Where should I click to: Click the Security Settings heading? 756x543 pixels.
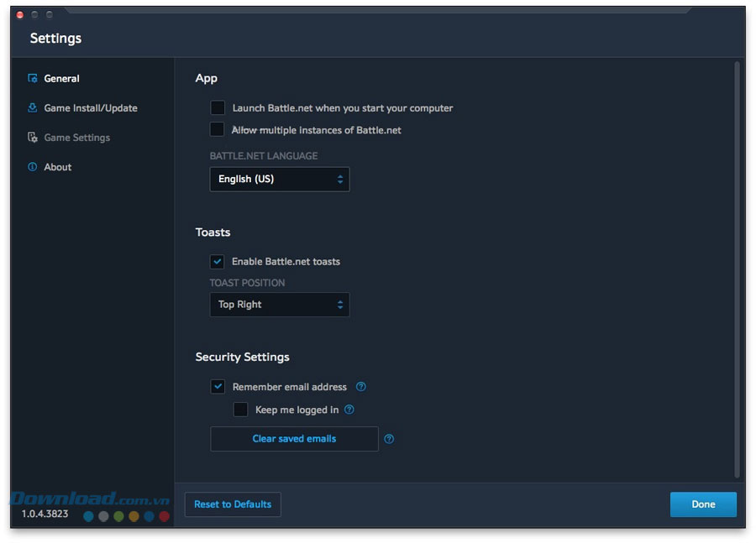point(242,357)
